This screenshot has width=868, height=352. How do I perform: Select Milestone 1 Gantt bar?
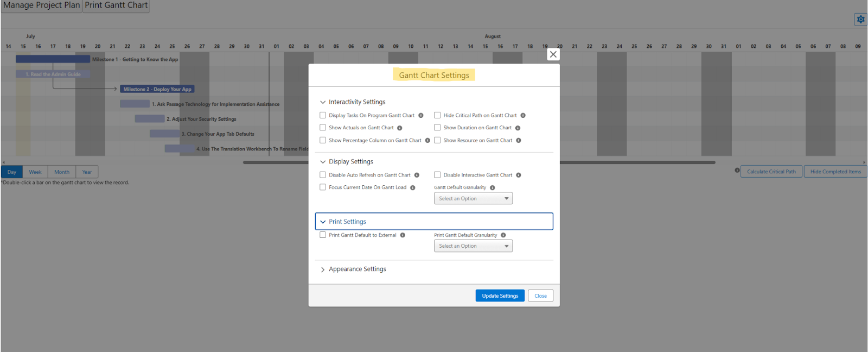tap(53, 59)
